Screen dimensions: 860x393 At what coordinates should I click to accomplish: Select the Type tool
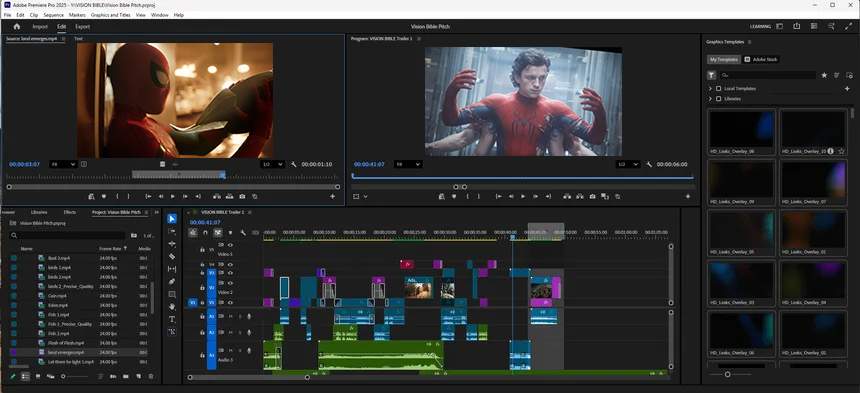coord(172,319)
